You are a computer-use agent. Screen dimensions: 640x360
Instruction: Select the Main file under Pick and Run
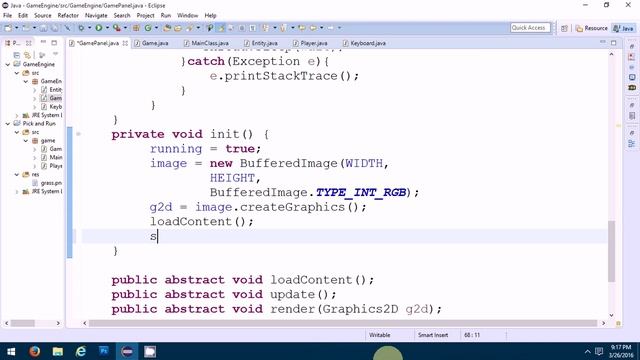click(51, 158)
